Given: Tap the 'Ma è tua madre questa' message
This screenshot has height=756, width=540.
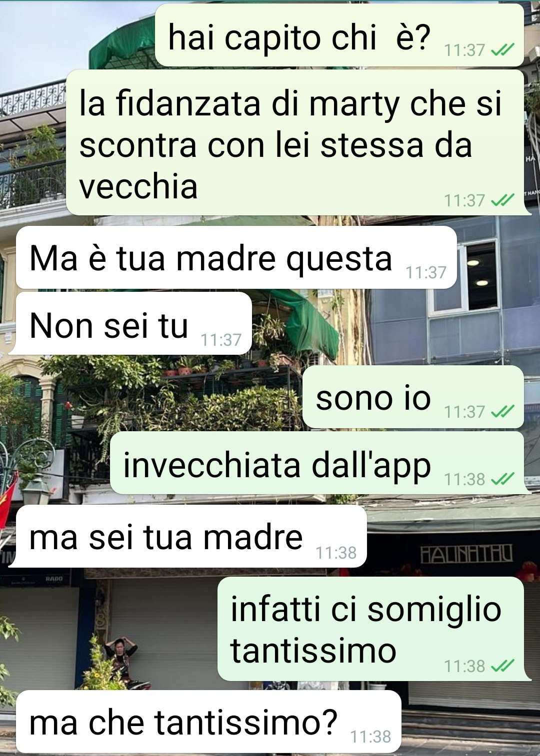Looking at the screenshot, I should pos(236,257).
